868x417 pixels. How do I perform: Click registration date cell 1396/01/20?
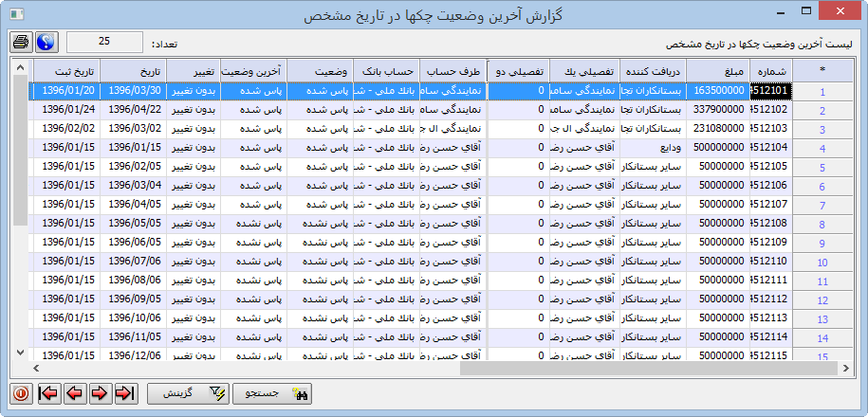click(x=67, y=91)
